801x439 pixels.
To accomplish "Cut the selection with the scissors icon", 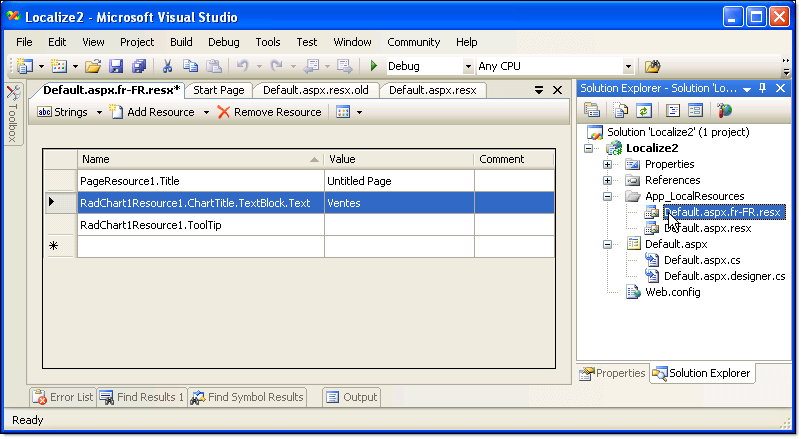I will pos(167,66).
